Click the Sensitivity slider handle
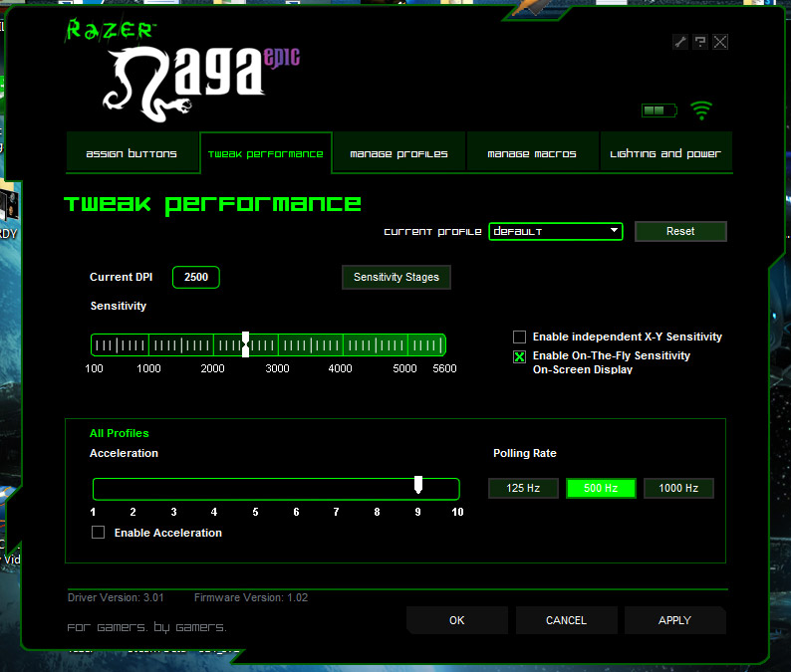 point(245,344)
